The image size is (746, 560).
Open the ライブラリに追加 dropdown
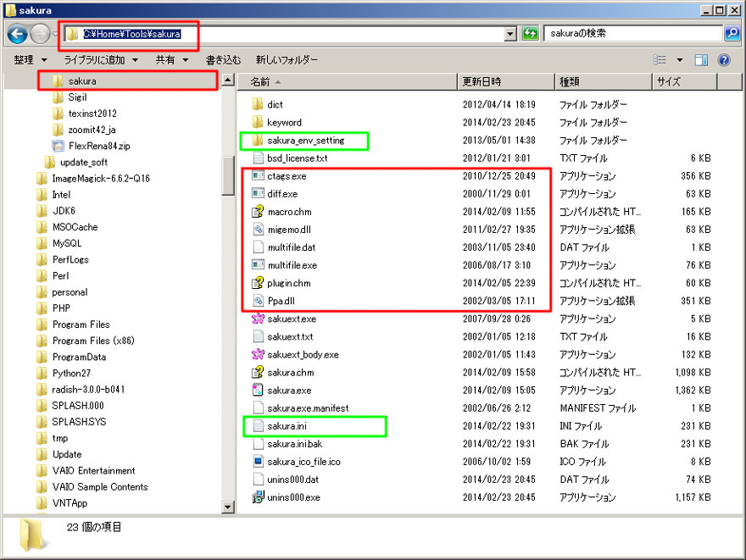[x=102, y=60]
